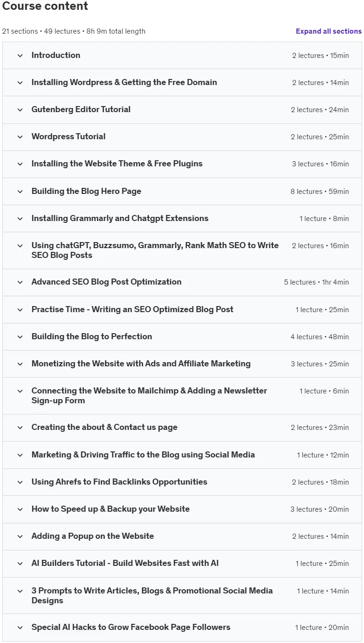
Task: Expand the Introduction section chevron
Action: click(x=20, y=56)
